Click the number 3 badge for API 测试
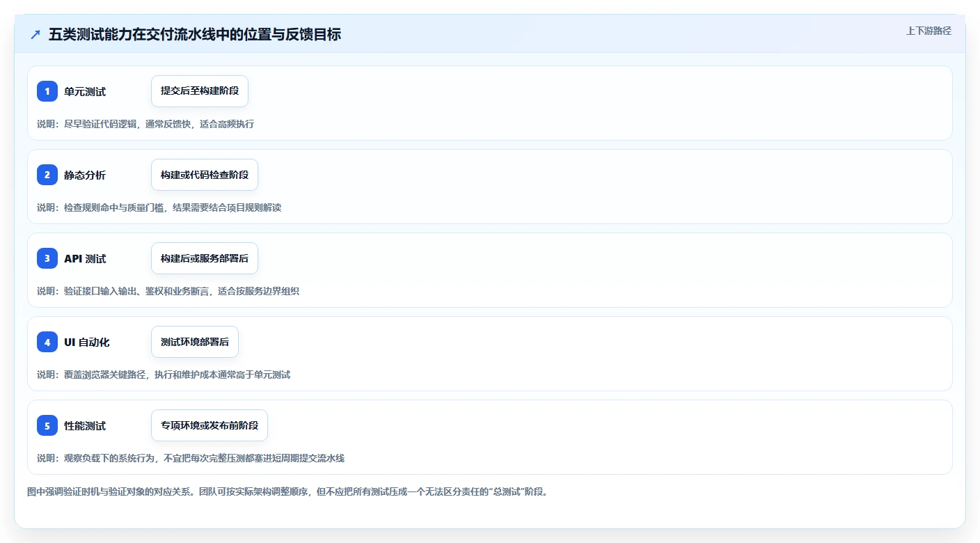The height and width of the screenshot is (543, 980). click(x=47, y=258)
